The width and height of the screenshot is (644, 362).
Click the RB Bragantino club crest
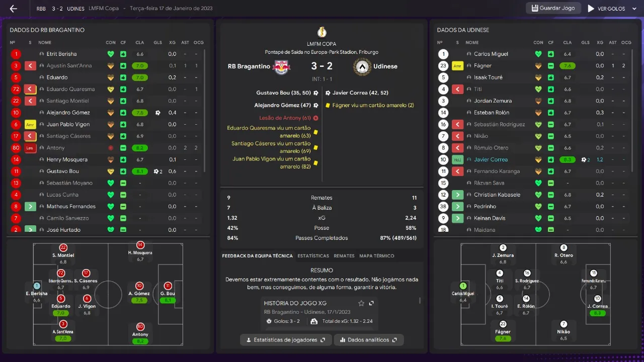tap(281, 66)
